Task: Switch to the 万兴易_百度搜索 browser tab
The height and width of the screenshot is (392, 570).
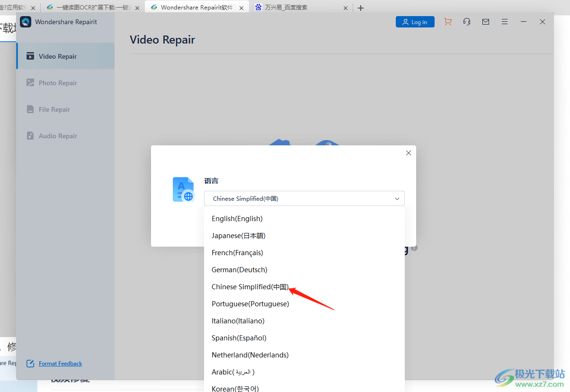Action: 301,8
